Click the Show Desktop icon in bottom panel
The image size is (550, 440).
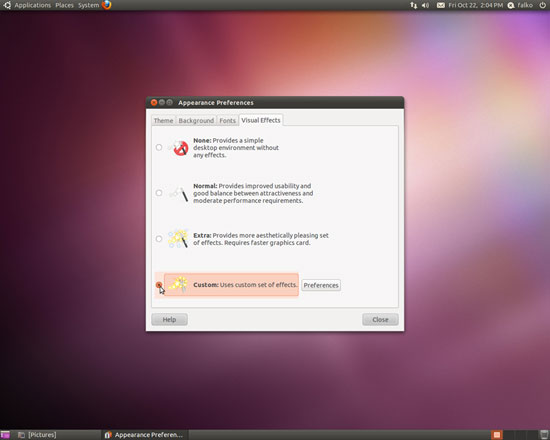tap(5, 435)
